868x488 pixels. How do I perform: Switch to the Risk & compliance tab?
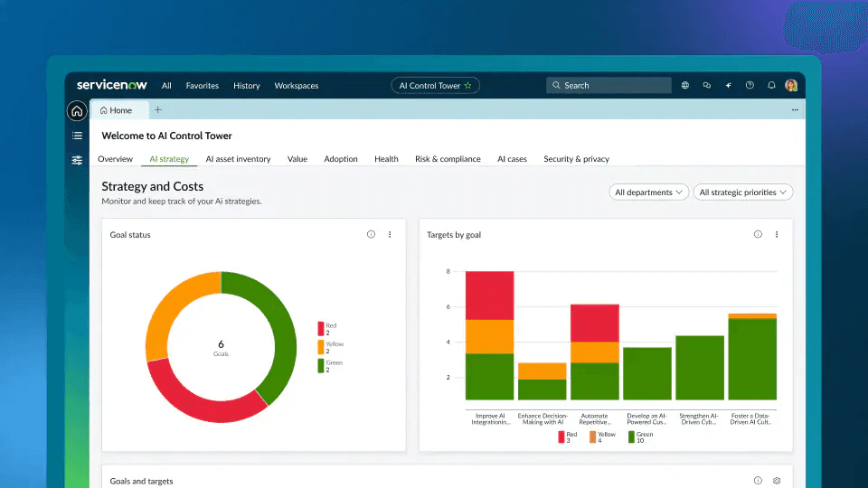point(448,159)
